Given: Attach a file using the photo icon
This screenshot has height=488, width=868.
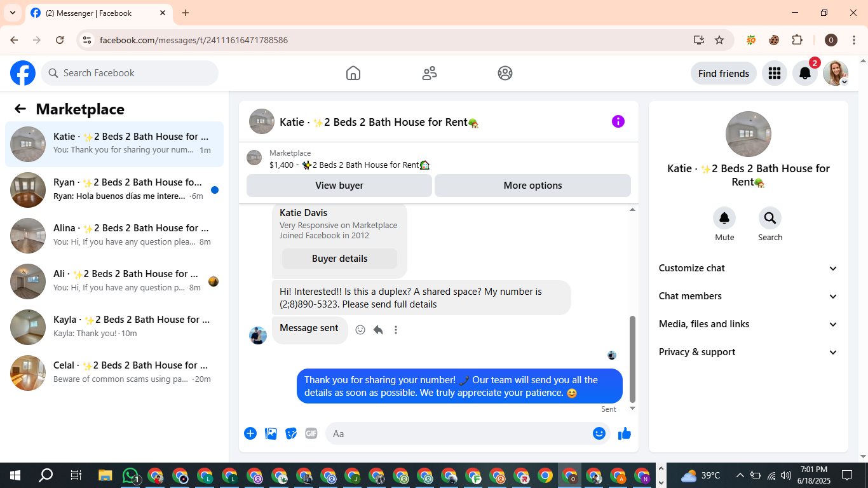Looking at the screenshot, I should pos(271,433).
